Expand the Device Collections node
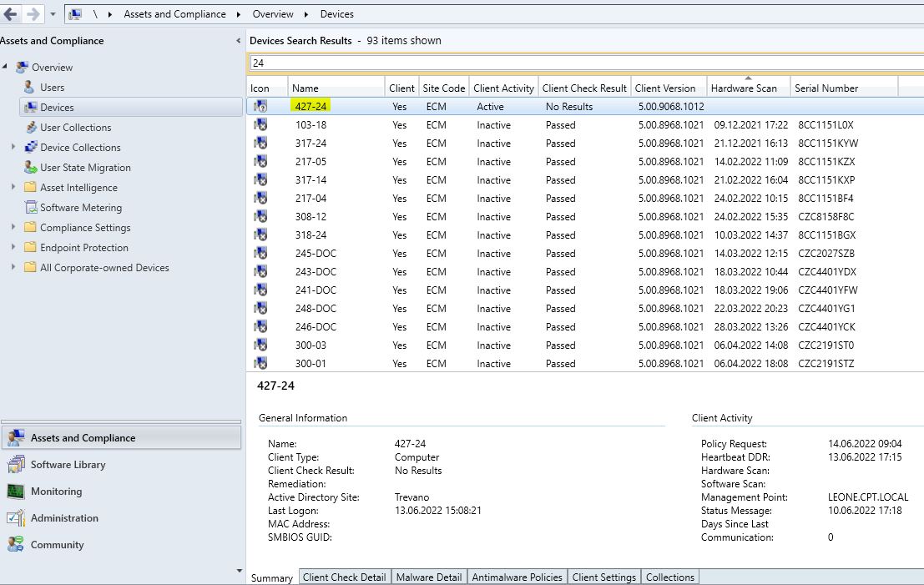Screen dimensions: 924x585 (13, 147)
